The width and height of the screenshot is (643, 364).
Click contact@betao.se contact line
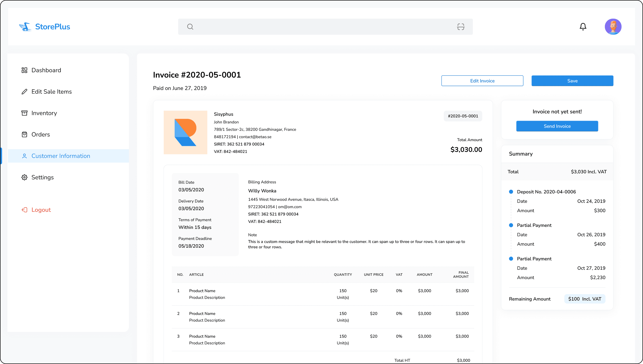[243, 137]
